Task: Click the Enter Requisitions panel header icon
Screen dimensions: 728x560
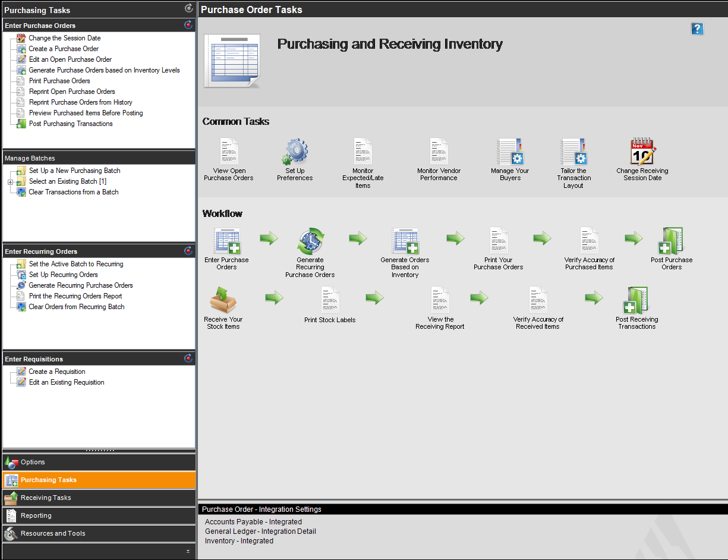Action: click(188, 358)
